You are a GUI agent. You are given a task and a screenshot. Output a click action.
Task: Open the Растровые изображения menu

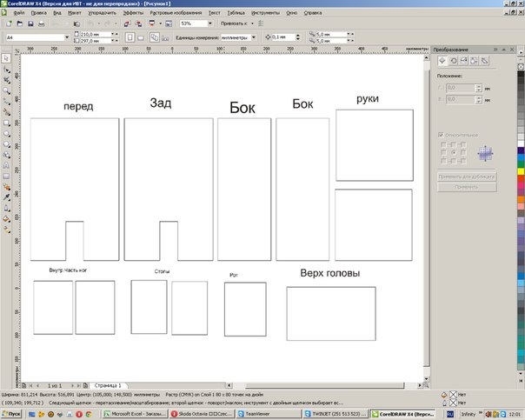(x=176, y=13)
